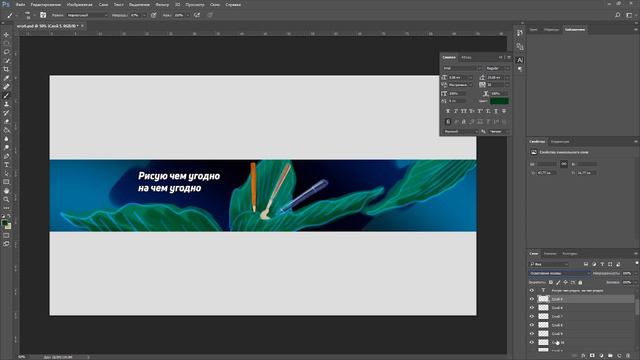Select layer Слой 7 thumbnail
Image resolution: width=640 pixels, height=360 pixels.
(x=543, y=316)
